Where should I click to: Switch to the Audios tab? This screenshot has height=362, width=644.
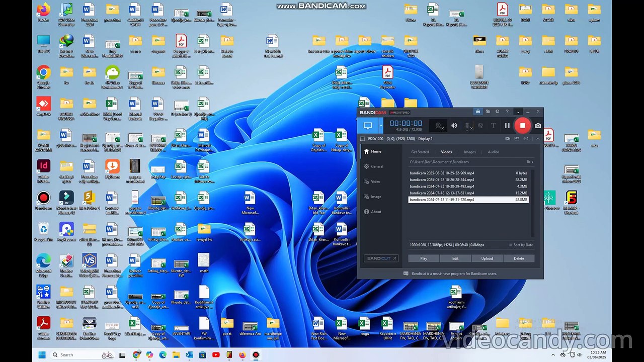point(494,152)
